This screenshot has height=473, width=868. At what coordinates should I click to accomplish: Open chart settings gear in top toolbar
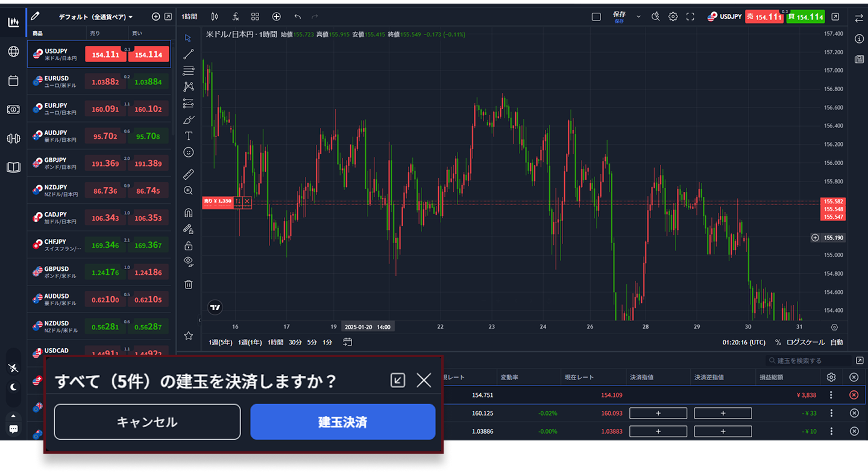pos(673,17)
